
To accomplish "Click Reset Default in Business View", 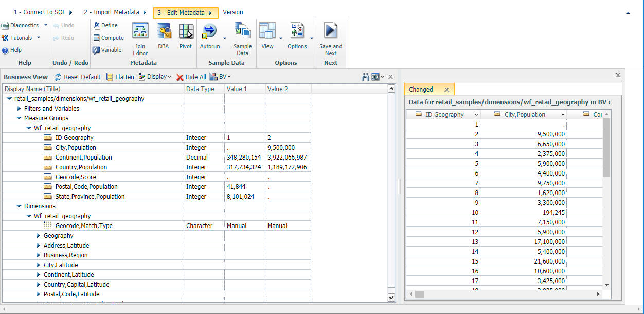I will pyautogui.click(x=78, y=77).
